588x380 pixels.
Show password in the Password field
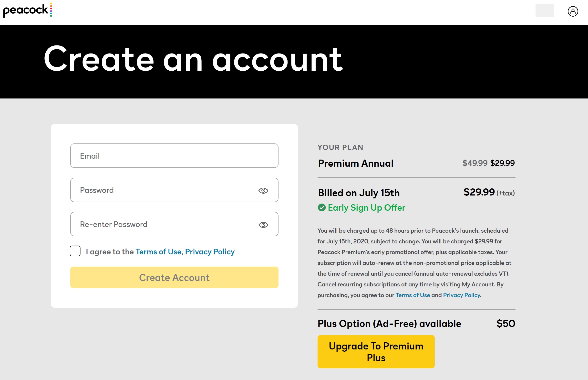point(263,191)
